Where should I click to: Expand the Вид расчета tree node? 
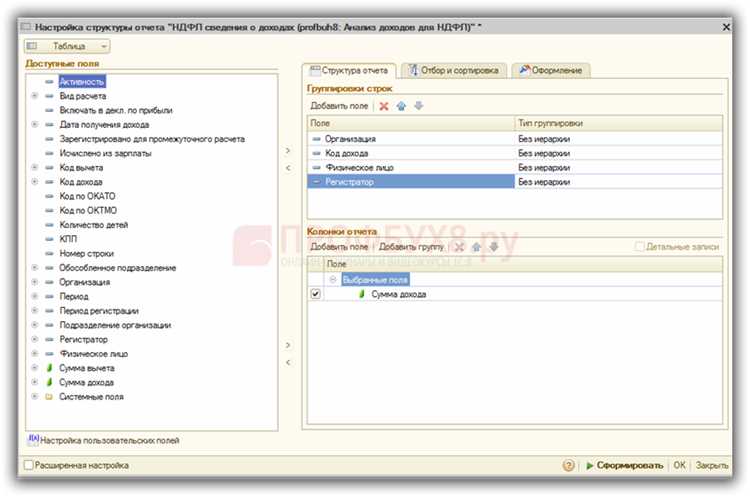click(34, 96)
